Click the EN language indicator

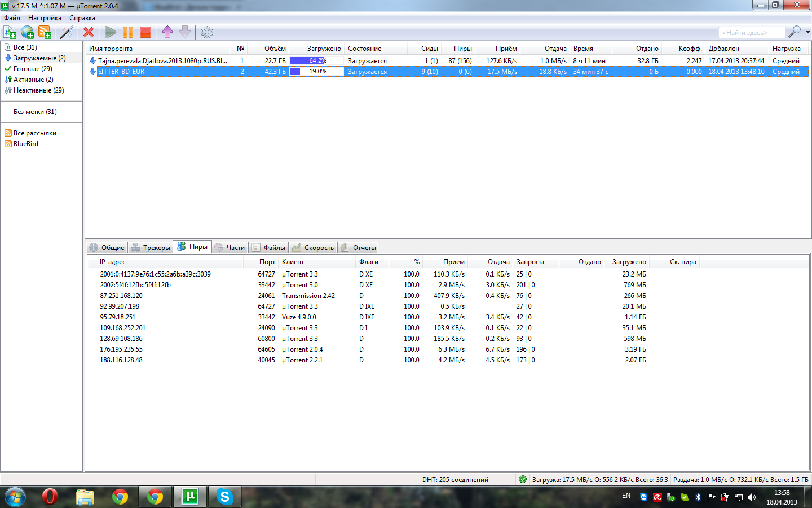click(x=626, y=496)
